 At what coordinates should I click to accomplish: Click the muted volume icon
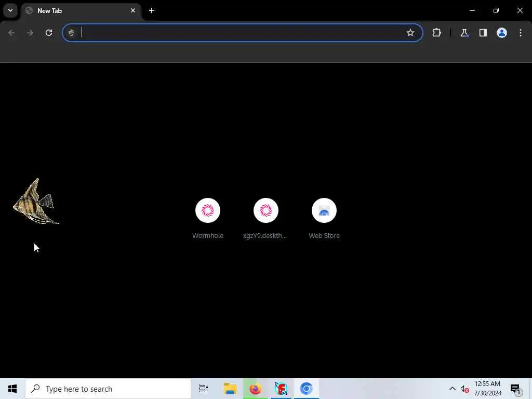coord(464,389)
